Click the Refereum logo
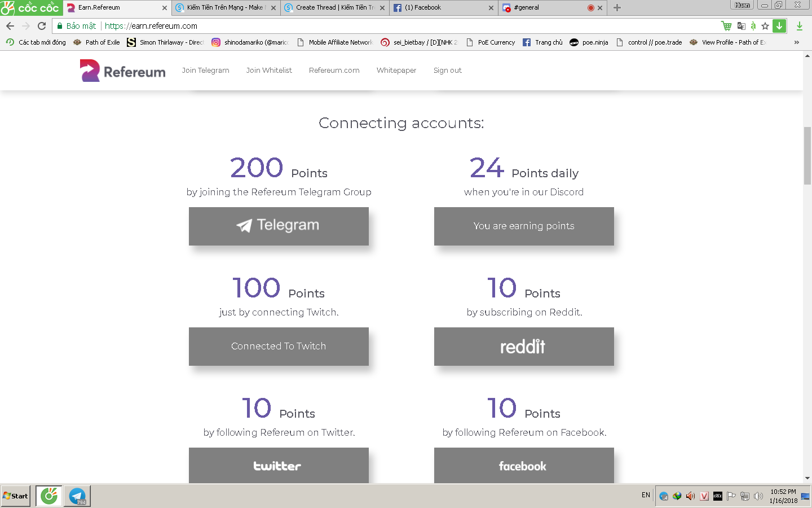This screenshot has height=508, width=812. [x=123, y=71]
